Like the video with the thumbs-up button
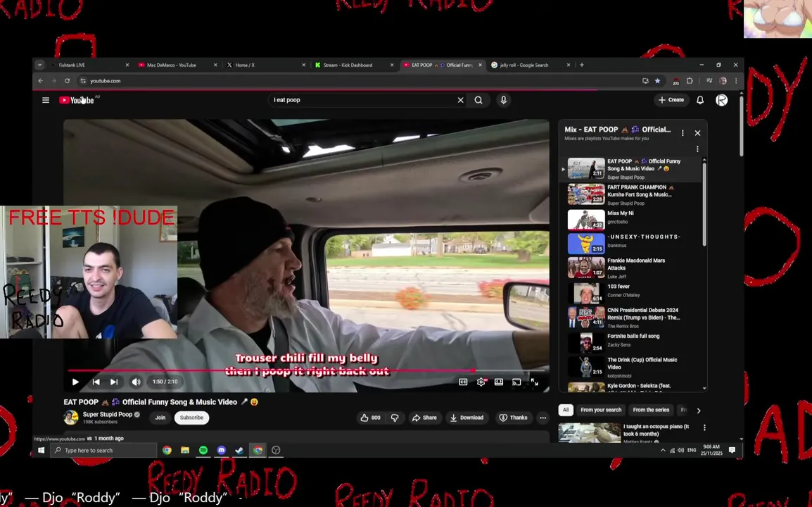The height and width of the screenshot is (507, 812). click(x=371, y=418)
